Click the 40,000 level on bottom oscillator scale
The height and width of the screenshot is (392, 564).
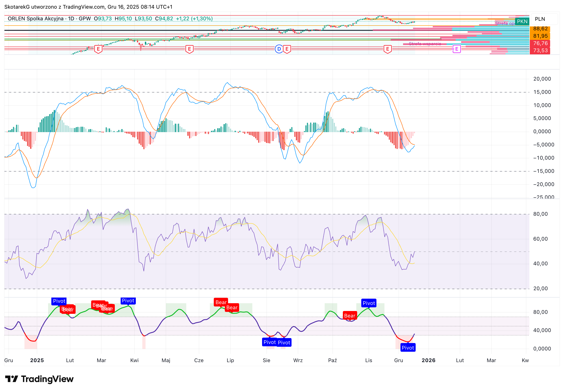click(542, 330)
